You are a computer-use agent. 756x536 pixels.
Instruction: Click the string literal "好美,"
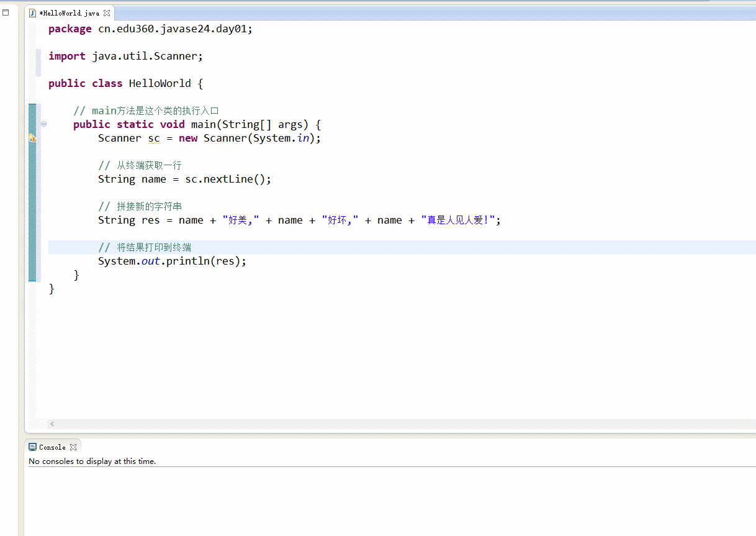(241, 220)
